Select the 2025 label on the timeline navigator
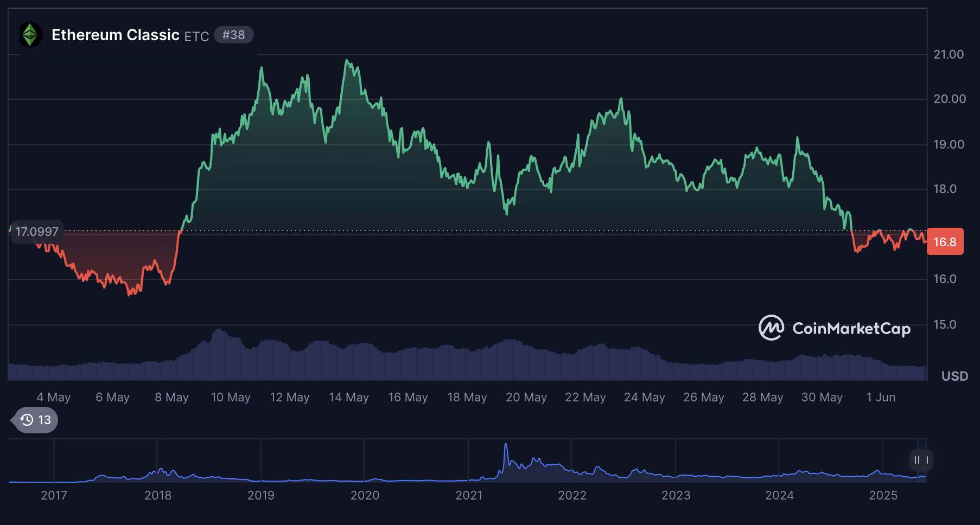The image size is (980, 525). pyautogui.click(x=884, y=495)
